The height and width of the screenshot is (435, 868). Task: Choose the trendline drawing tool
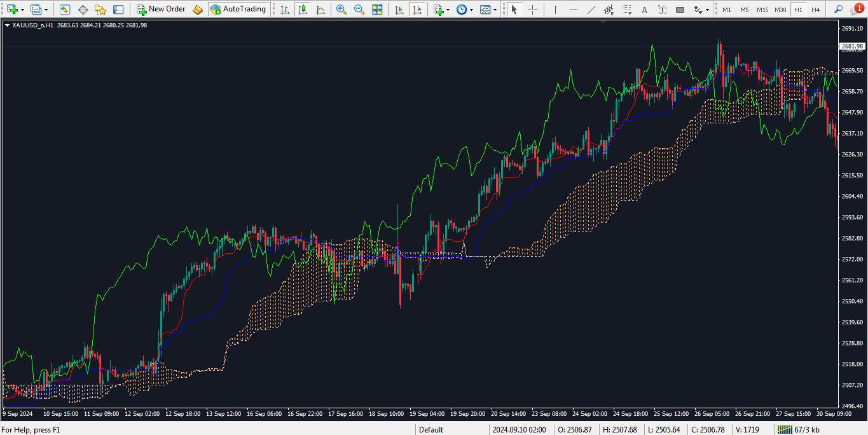coord(591,10)
